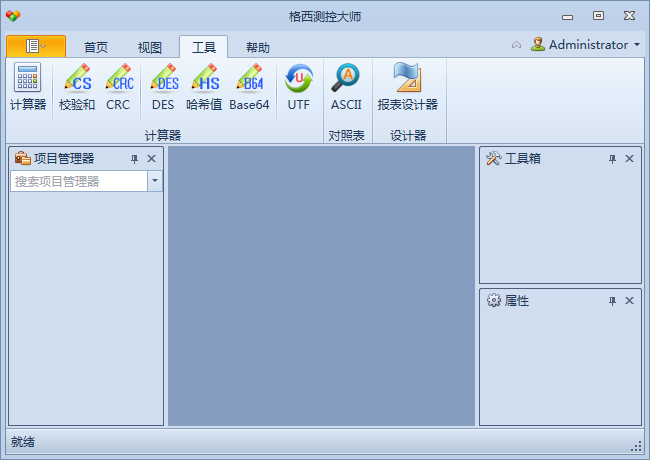650x460 pixels.
Task: Select the 工具 ribbon tab
Action: pyautogui.click(x=204, y=47)
